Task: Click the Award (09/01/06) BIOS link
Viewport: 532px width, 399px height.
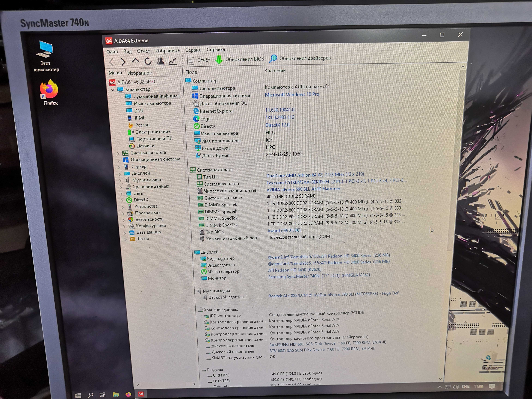Action: 284,230
